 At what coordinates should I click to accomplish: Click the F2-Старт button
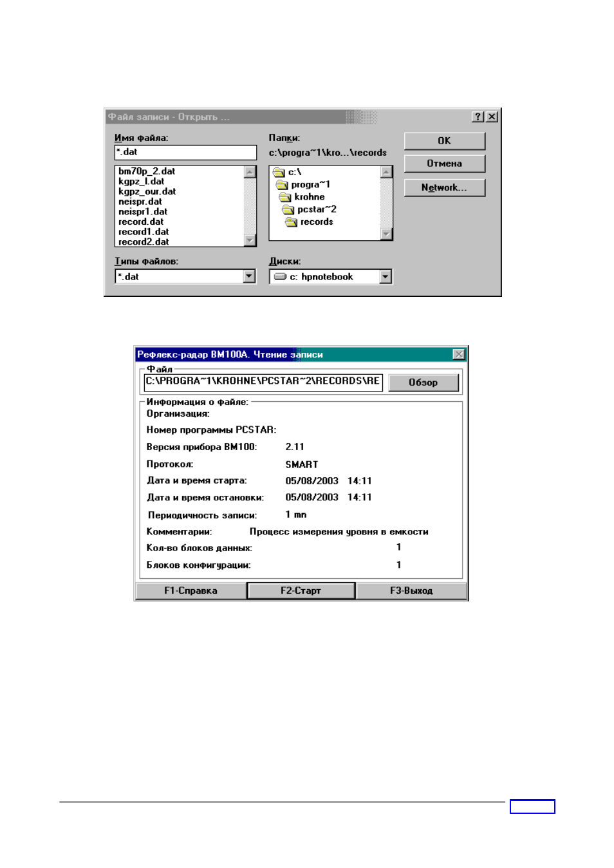point(301,590)
